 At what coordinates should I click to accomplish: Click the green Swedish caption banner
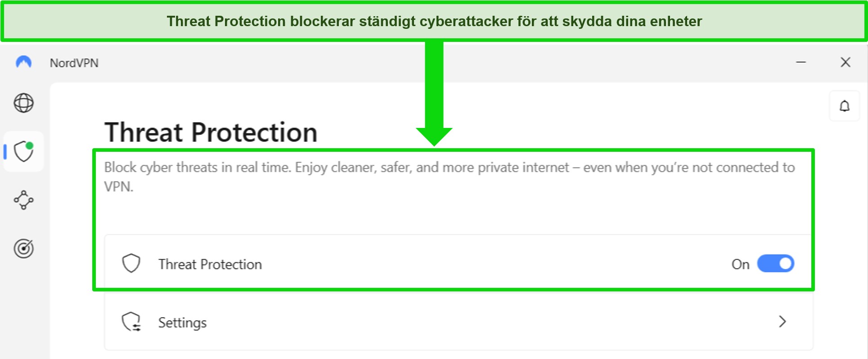[x=434, y=21]
